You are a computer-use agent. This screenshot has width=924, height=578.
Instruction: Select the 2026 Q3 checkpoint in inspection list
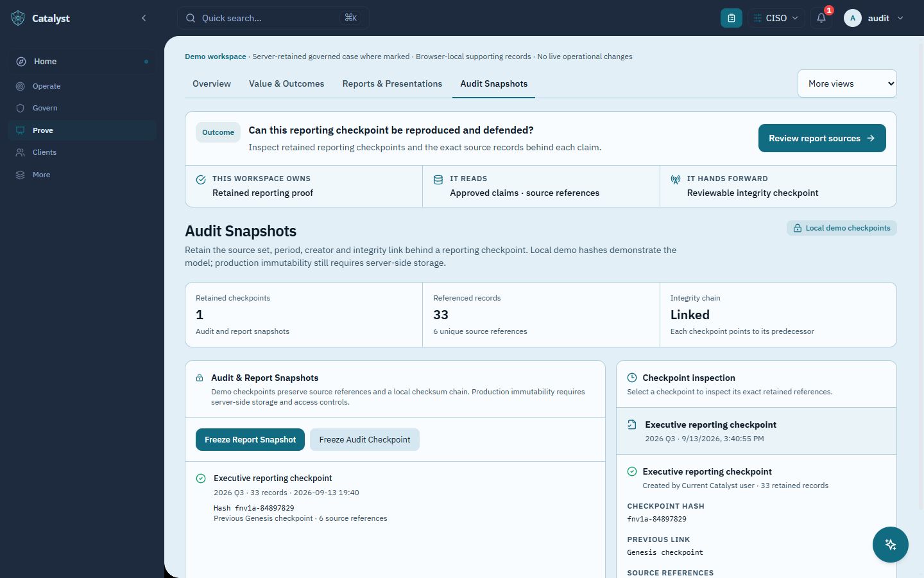tap(756, 431)
